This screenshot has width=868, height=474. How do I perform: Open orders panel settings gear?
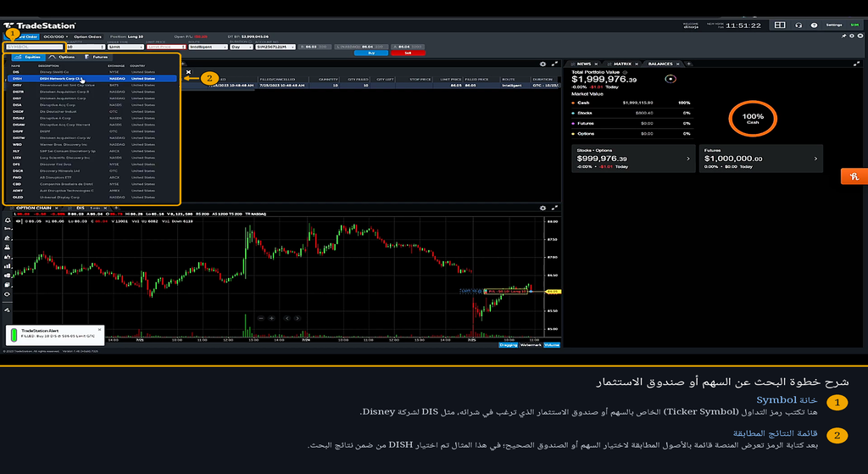click(x=542, y=64)
